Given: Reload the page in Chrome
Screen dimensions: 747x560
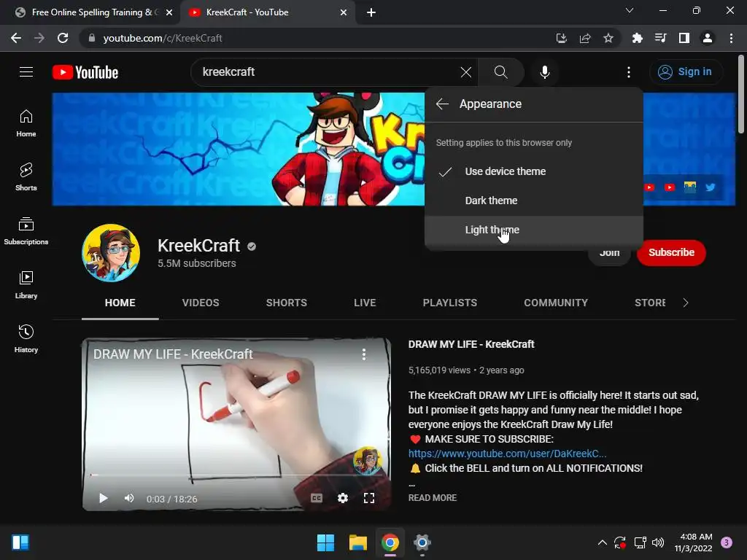Looking at the screenshot, I should [63, 38].
